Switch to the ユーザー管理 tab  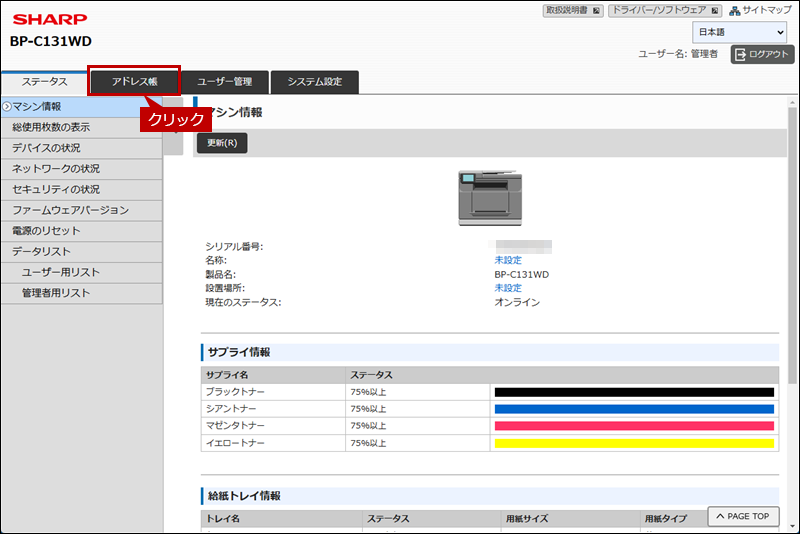[224, 82]
